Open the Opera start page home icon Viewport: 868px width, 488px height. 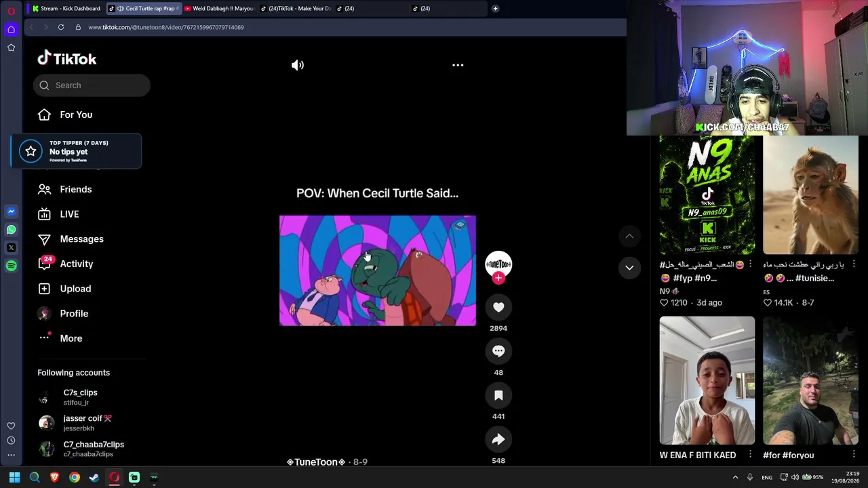click(x=12, y=29)
